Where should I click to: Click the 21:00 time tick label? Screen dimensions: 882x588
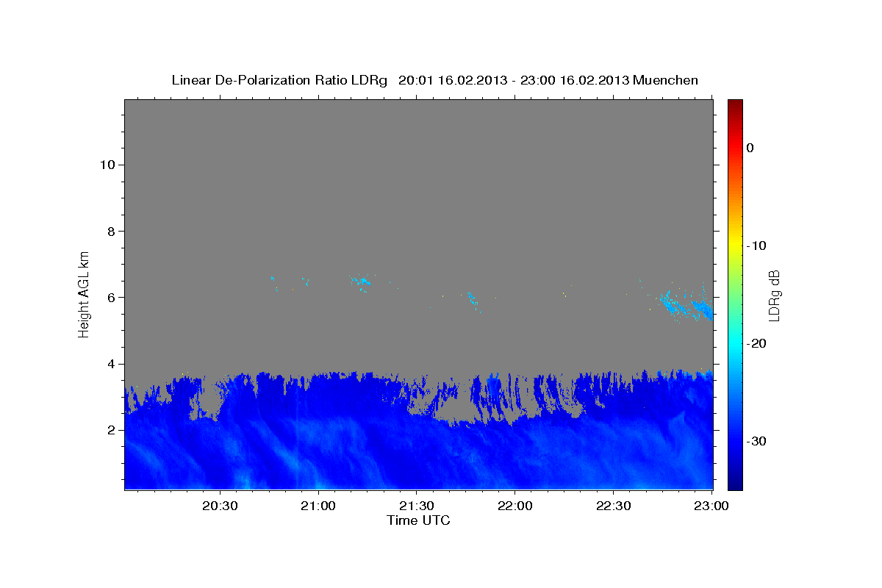[x=318, y=506]
